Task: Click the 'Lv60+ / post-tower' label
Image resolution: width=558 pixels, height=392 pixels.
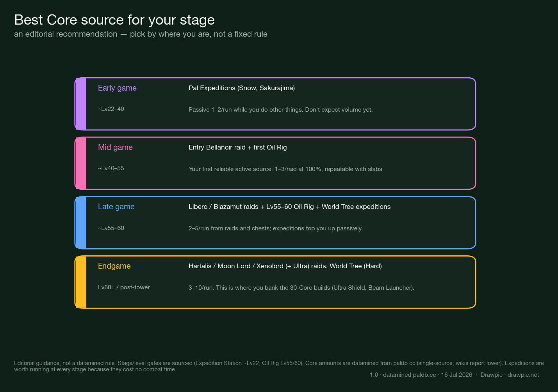Action: coord(124,287)
